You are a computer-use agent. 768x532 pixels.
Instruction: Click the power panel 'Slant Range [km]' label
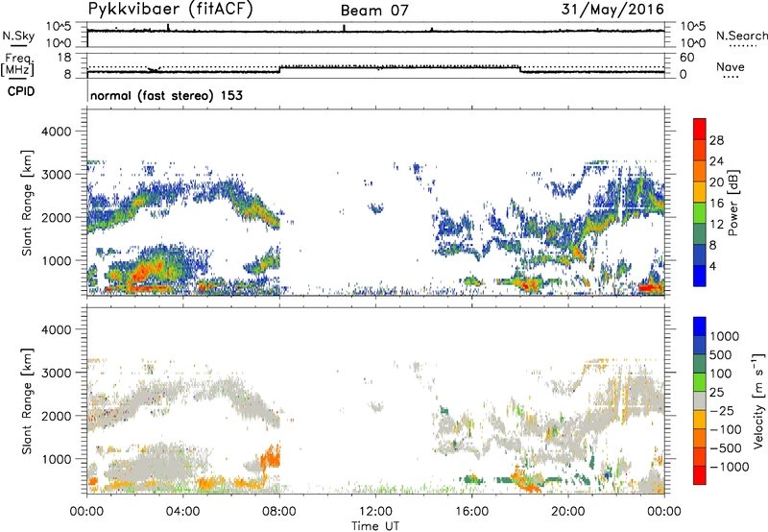coord(27,203)
